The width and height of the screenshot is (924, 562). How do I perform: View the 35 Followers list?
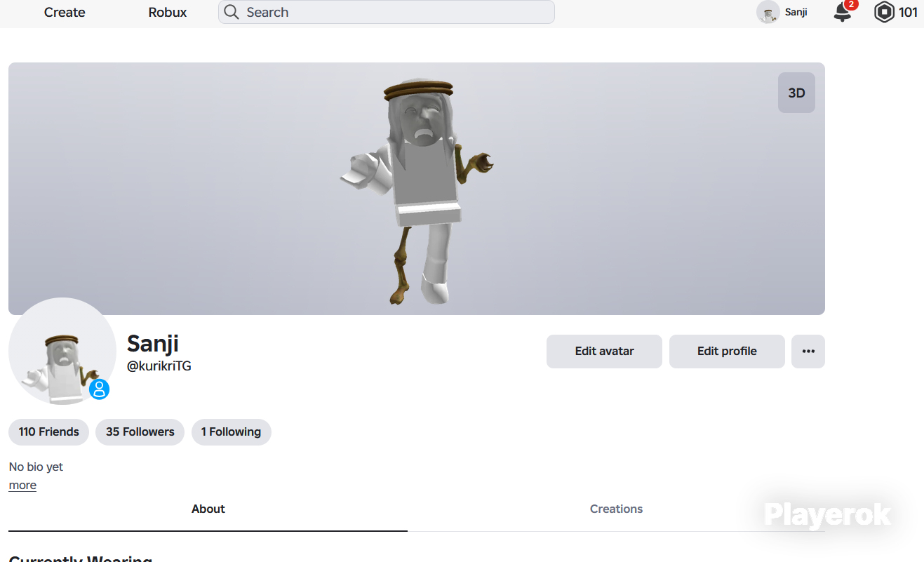tap(140, 432)
